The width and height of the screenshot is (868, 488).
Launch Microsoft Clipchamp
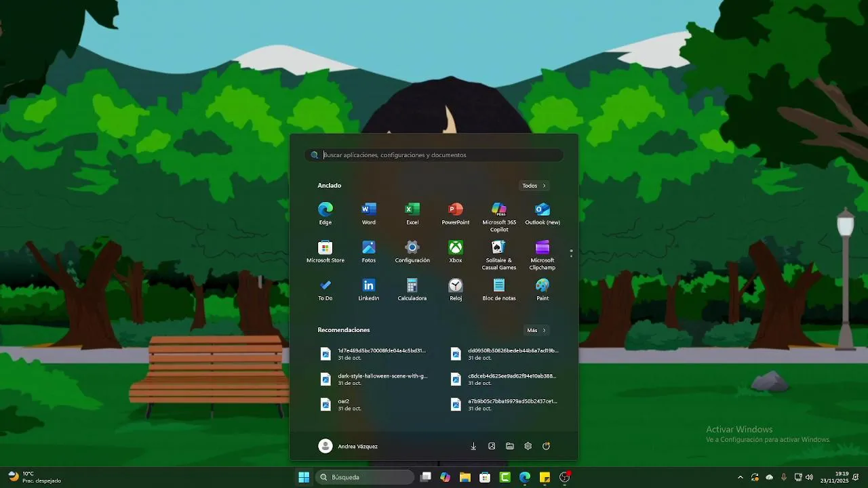pos(542,254)
